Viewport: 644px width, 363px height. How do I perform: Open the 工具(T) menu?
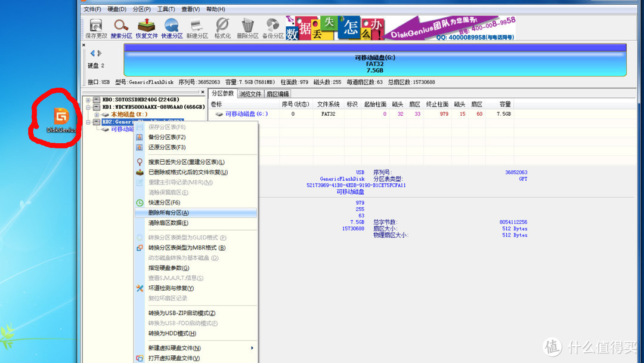coord(166,9)
